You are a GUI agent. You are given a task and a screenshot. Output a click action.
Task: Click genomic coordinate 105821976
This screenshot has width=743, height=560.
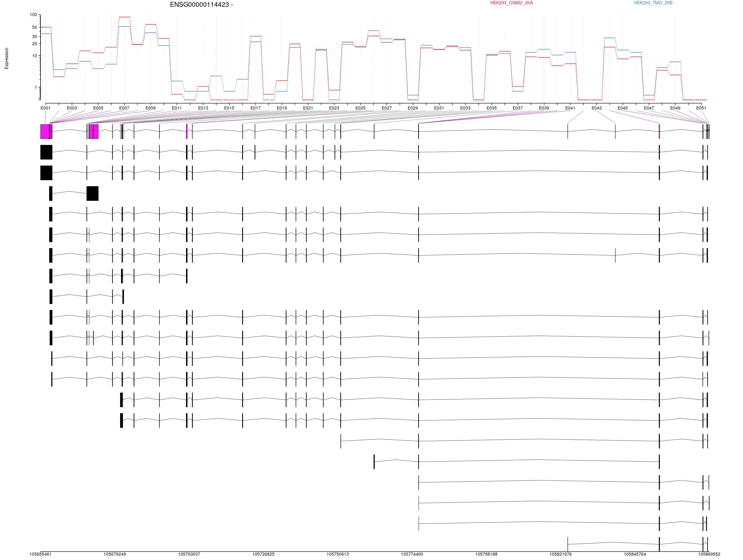[x=561, y=554]
